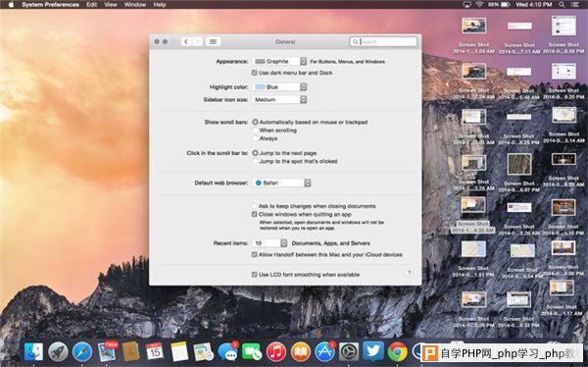Screen dimensions: 588x367
Task: Toggle Use dark menu bar and Dock
Action: 254,73
